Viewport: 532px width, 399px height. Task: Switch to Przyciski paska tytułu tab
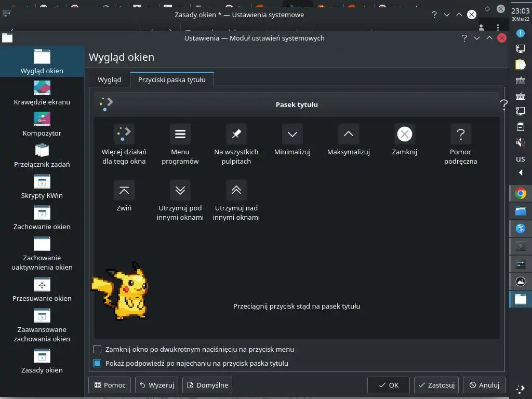[x=171, y=79]
